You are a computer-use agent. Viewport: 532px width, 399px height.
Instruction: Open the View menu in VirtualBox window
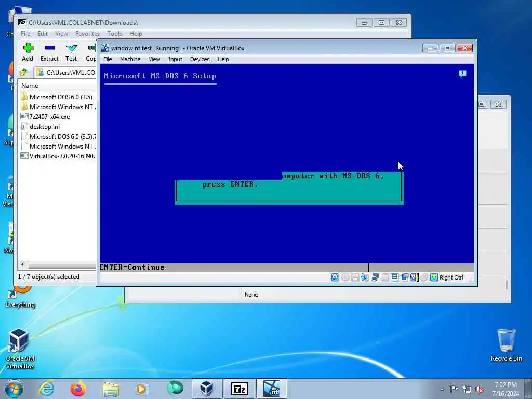click(x=154, y=59)
